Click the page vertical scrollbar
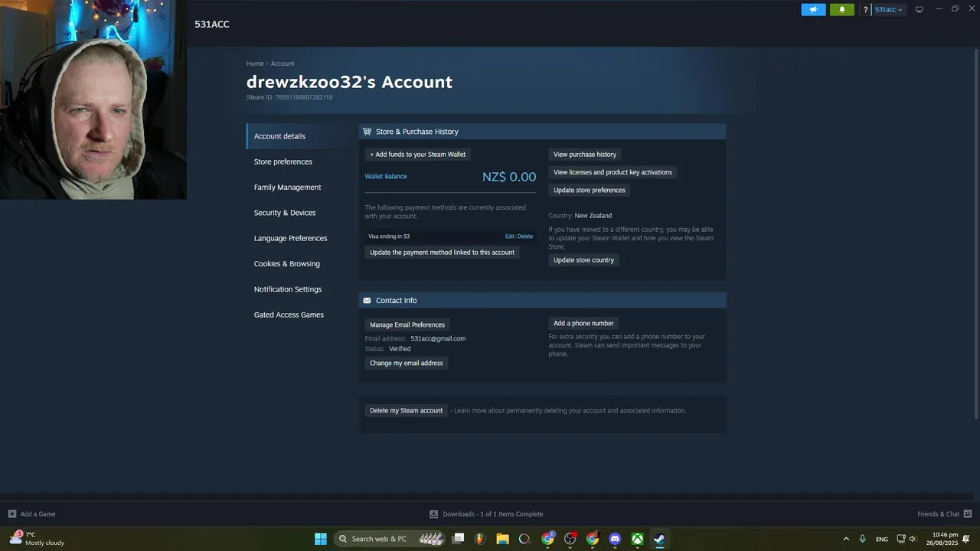Image resolution: width=980 pixels, height=551 pixels. [x=976, y=233]
